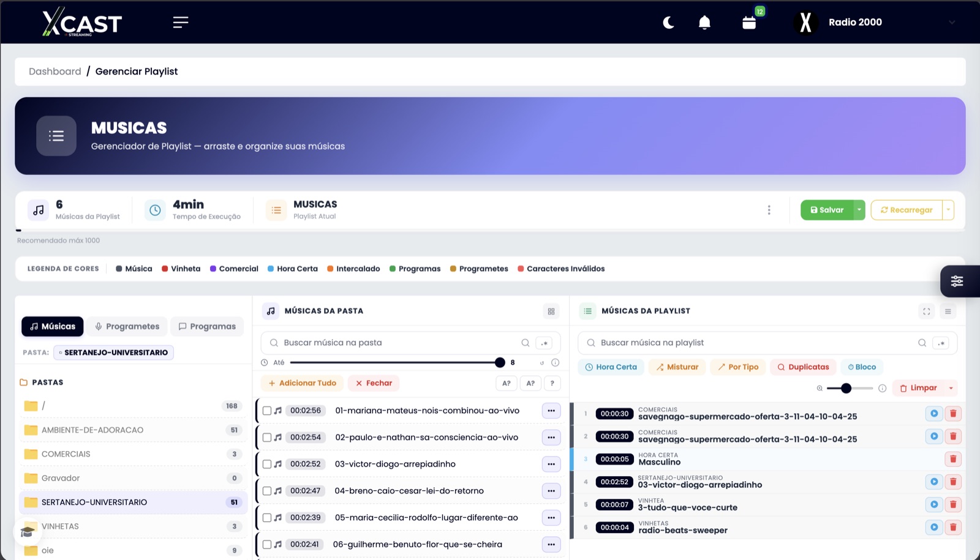
Task: Open Recarregar dropdown arrow
Action: pyautogui.click(x=948, y=210)
